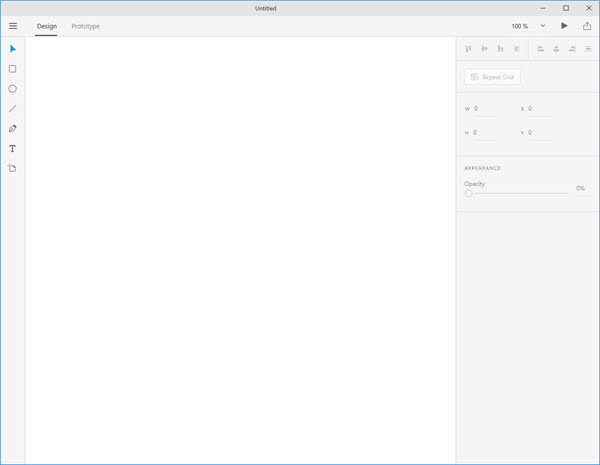Switch to the Design tab
This screenshot has height=465, width=600.
coord(47,26)
